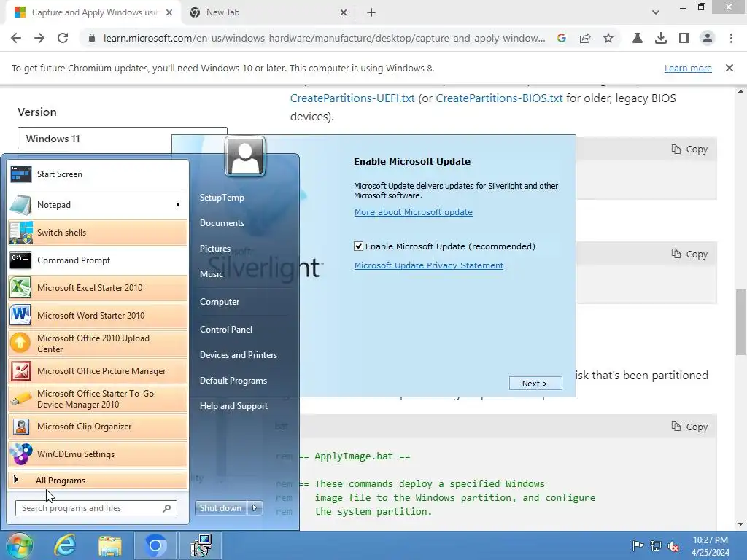Image resolution: width=747 pixels, height=560 pixels.
Task: Open Start Screen from the Start menu
Action: point(98,174)
